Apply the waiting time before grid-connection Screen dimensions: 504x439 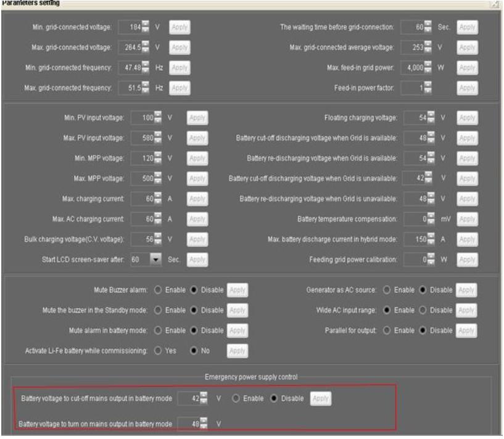468,27
